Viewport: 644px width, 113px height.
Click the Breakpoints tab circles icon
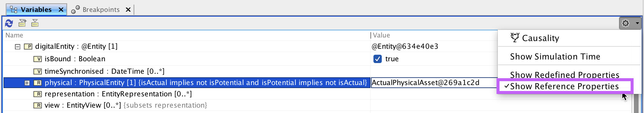(x=76, y=10)
